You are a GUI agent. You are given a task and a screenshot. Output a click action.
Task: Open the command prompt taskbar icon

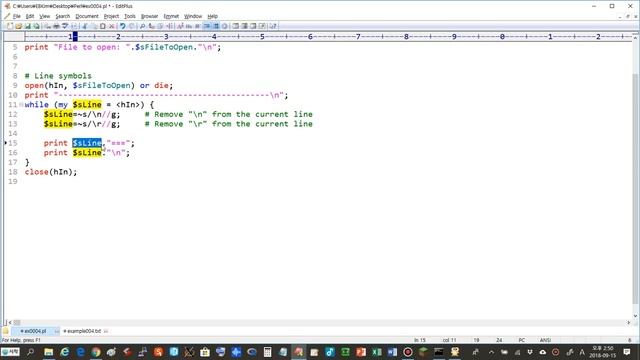coord(439,352)
